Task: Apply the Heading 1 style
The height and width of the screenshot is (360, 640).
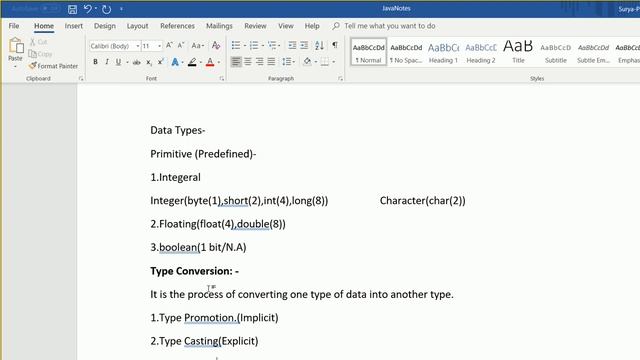Action: click(443, 52)
